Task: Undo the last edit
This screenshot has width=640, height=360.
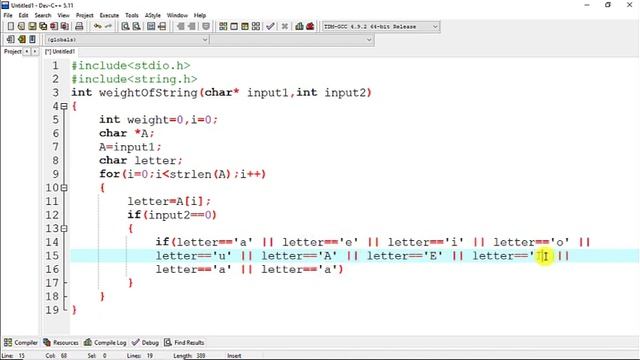Action: [97, 27]
